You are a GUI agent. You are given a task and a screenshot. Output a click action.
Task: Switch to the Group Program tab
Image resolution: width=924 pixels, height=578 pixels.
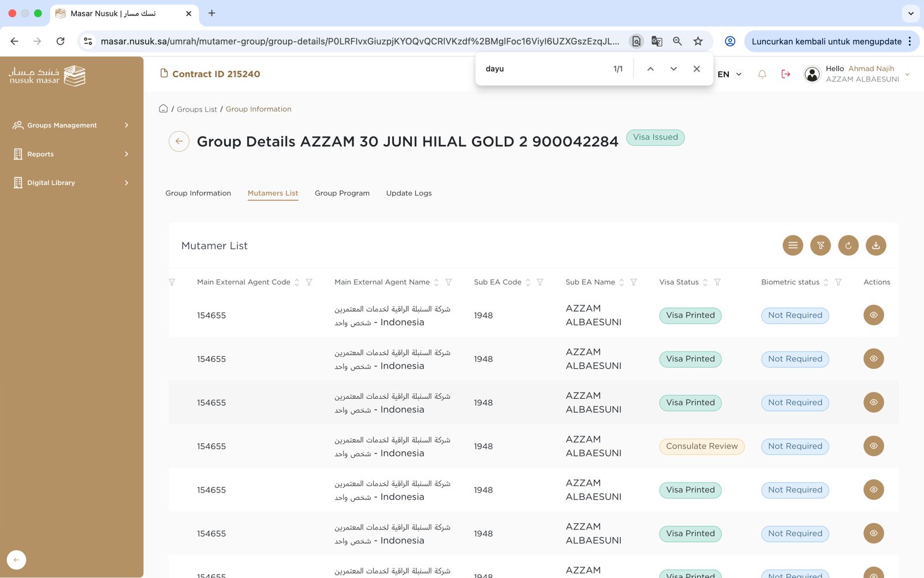(x=342, y=193)
